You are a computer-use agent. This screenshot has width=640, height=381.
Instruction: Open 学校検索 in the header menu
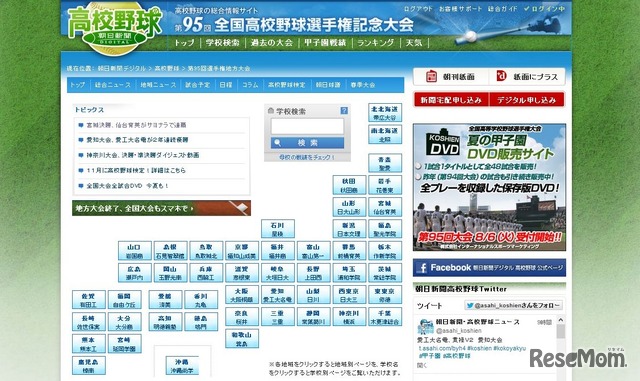[222, 42]
